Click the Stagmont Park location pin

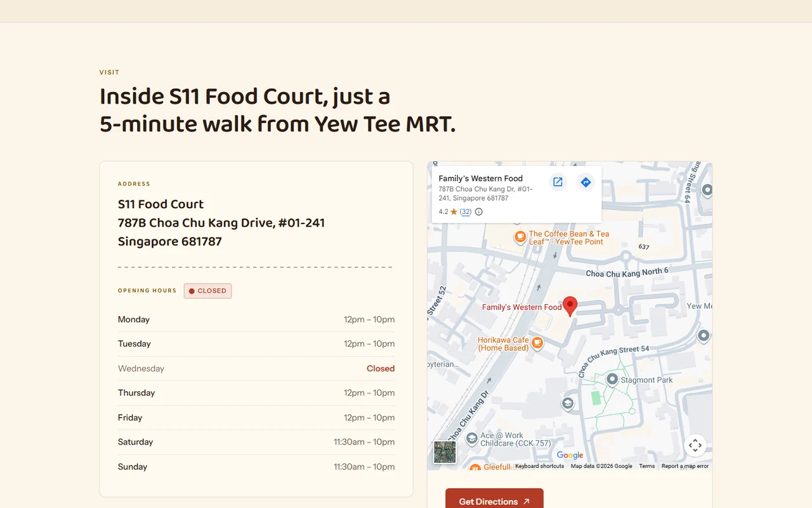click(x=612, y=380)
